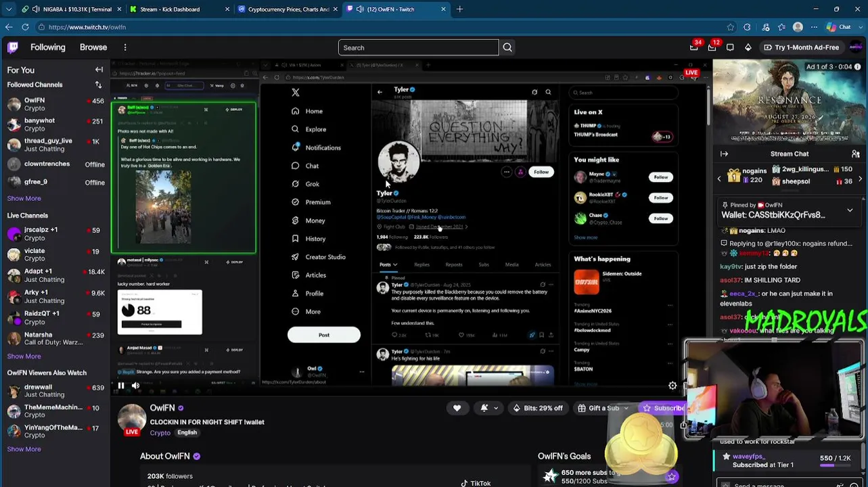This screenshot has width=868, height=487.
Task: Click Try 1-Month Ad-Free button
Action: point(801,47)
